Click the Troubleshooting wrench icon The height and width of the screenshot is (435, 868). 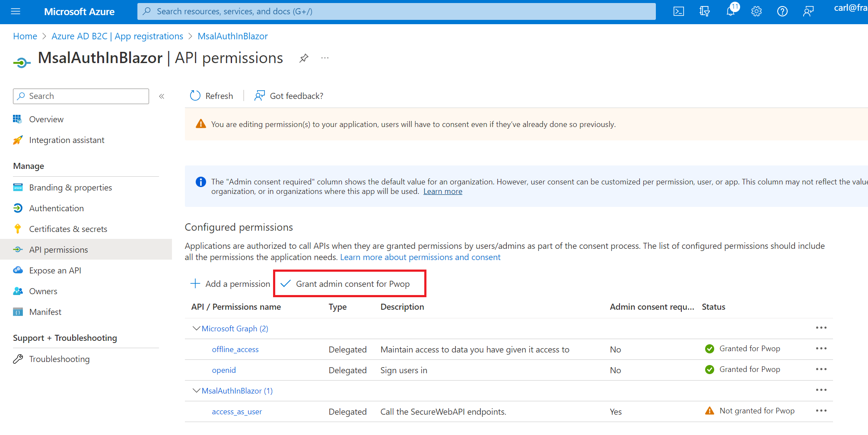18,359
